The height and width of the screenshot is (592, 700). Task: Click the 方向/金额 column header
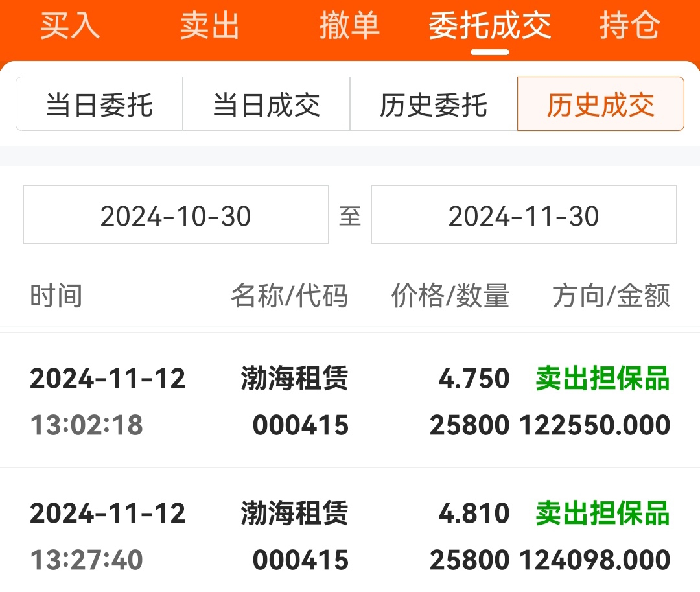click(611, 296)
